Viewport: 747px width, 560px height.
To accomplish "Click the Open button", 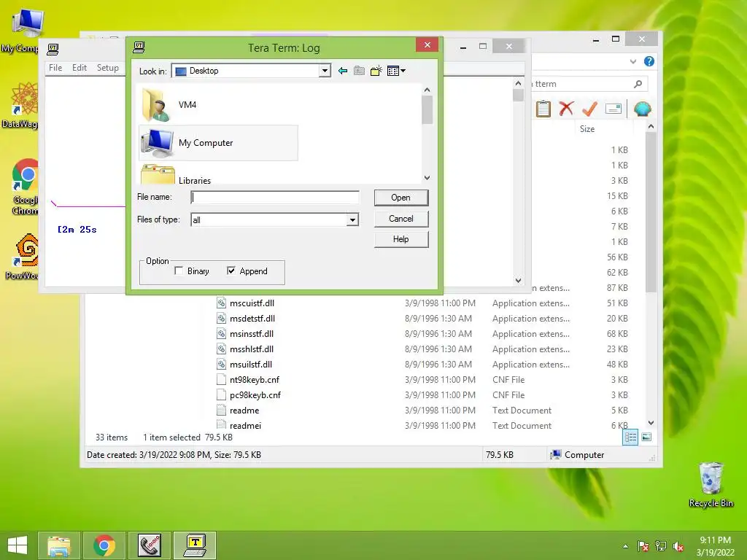I will tap(401, 198).
